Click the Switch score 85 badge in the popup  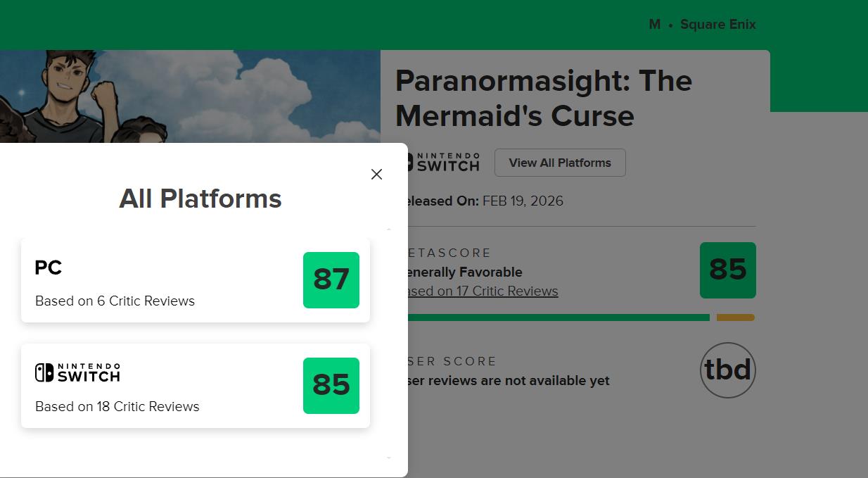[331, 385]
